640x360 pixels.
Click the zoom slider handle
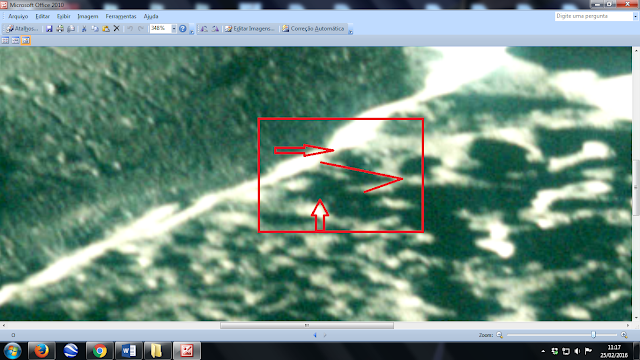pos(593,335)
